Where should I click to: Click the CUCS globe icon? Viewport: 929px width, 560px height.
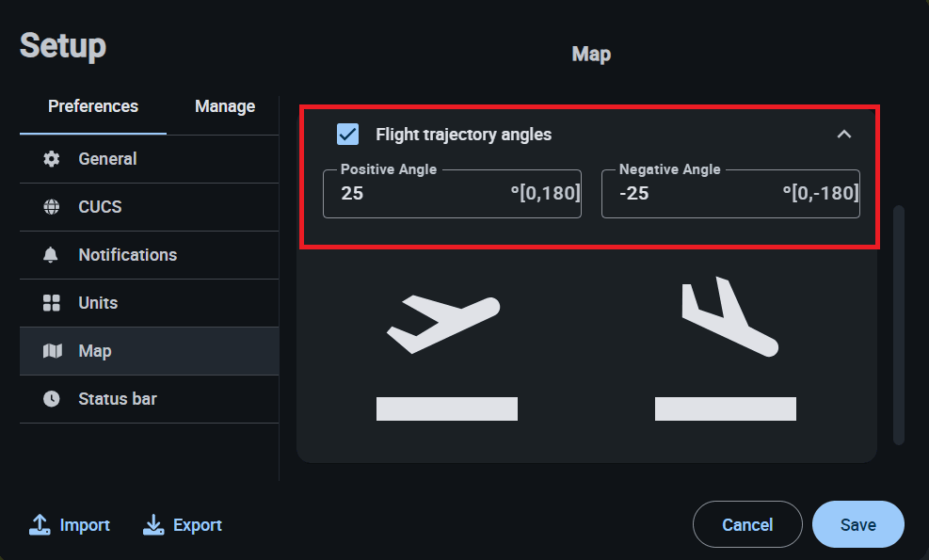coord(52,207)
